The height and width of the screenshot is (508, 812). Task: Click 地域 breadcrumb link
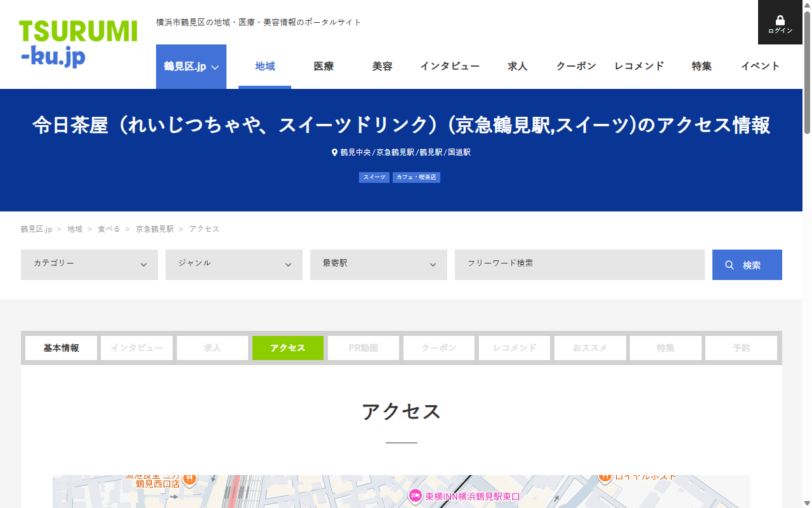pos(75,229)
